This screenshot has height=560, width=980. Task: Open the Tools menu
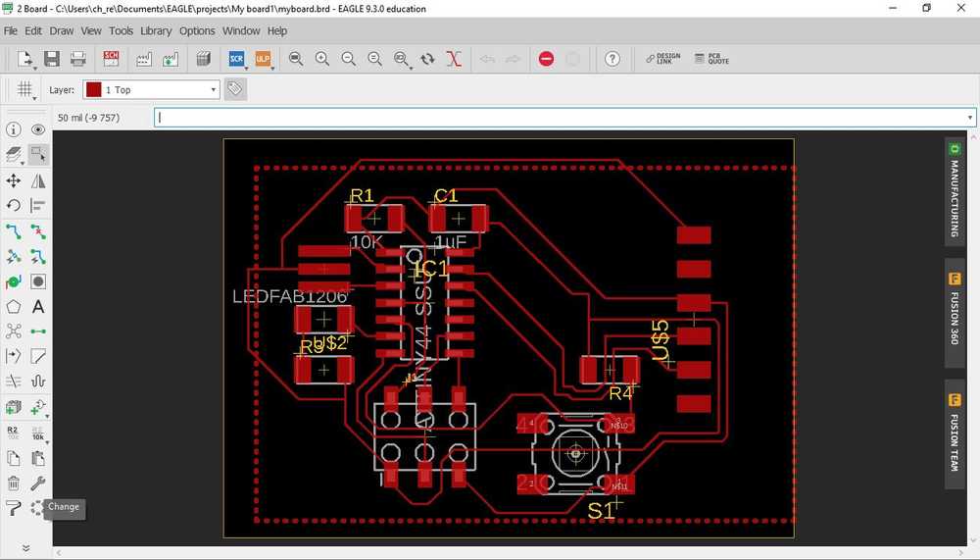[121, 30]
